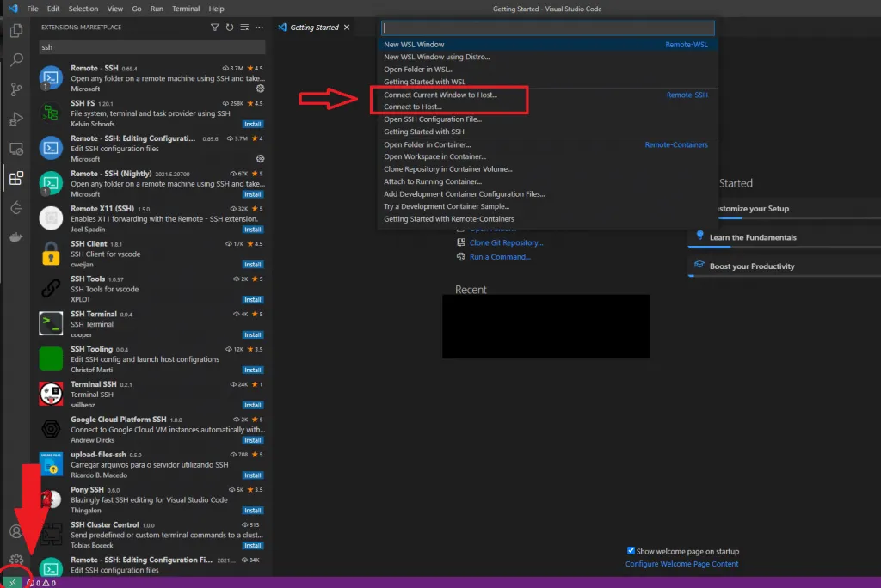Filter extensions with the funnel icon
881x588 pixels.
pyautogui.click(x=215, y=28)
